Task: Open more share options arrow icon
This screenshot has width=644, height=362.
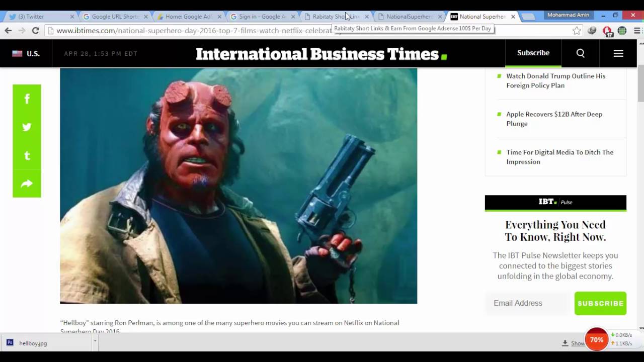Action: pyautogui.click(x=27, y=184)
